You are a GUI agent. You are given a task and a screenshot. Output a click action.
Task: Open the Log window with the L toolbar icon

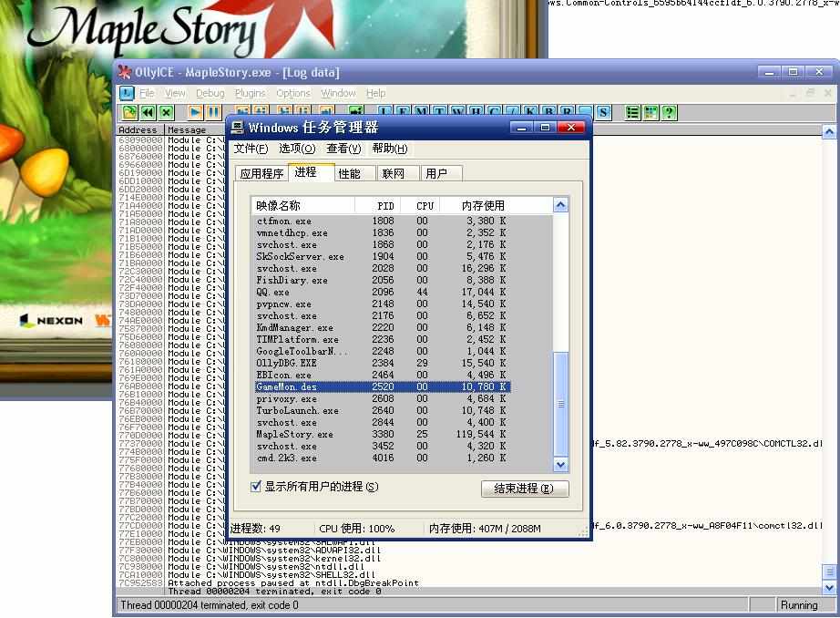click(x=384, y=112)
